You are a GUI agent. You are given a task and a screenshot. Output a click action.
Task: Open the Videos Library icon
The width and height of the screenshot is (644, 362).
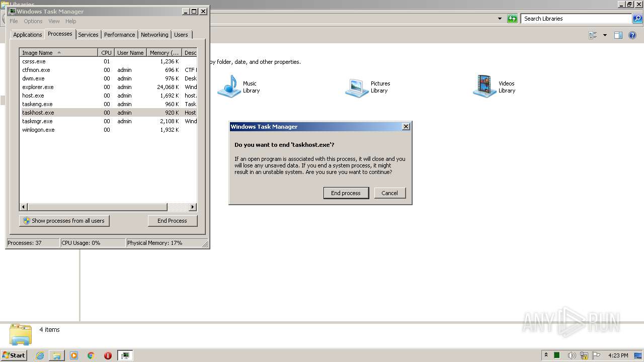(x=485, y=86)
